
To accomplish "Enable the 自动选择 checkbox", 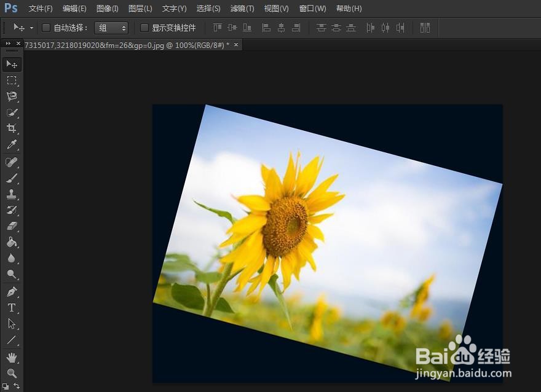I will click(46, 28).
